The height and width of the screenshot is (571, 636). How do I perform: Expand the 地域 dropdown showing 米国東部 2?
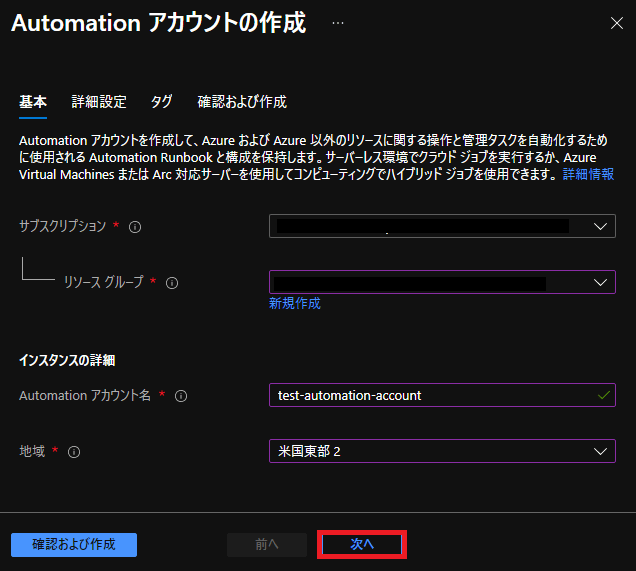(442, 451)
